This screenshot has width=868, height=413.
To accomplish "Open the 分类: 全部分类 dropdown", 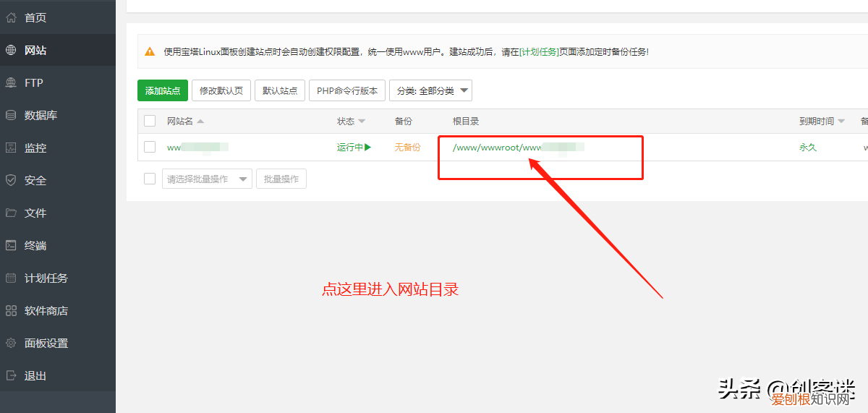I will (430, 90).
